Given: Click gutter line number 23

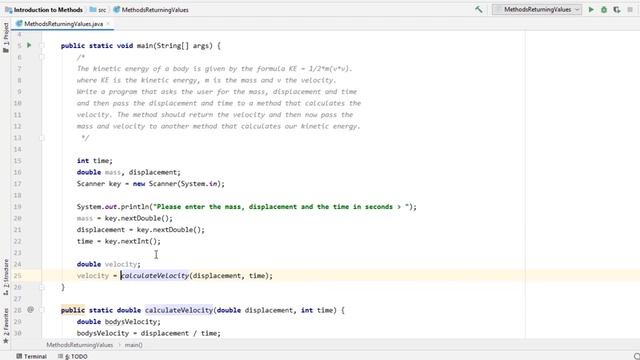Looking at the screenshot, I should 18,253.
